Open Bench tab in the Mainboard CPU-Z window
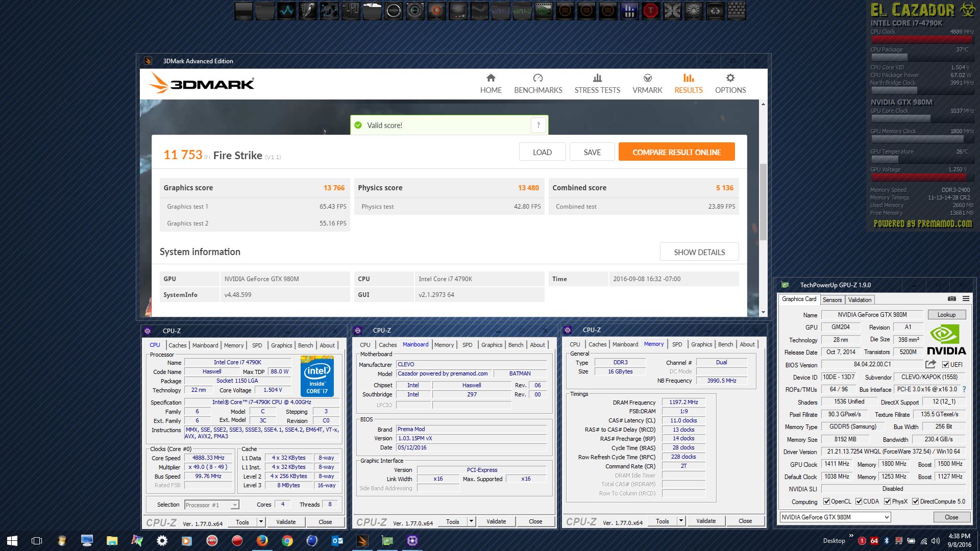The height and width of the screenshot is (551, 980). [x=516, y=345]
